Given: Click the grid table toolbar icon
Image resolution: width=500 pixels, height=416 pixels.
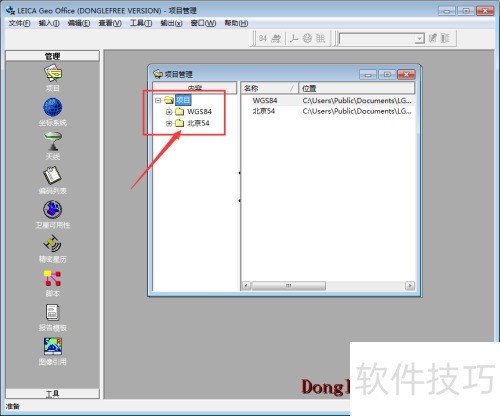Looking at the screenshot, I should [x=320, y=38].
